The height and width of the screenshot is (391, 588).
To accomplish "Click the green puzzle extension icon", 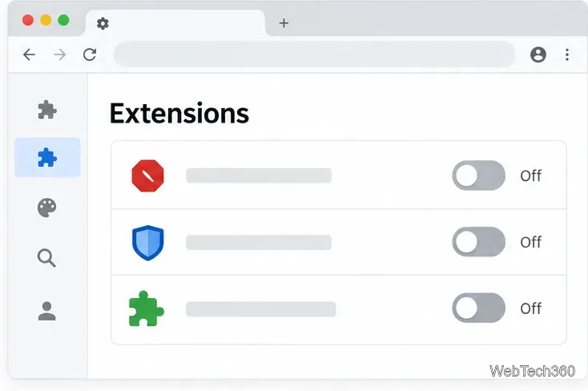I will pos(147,308).
